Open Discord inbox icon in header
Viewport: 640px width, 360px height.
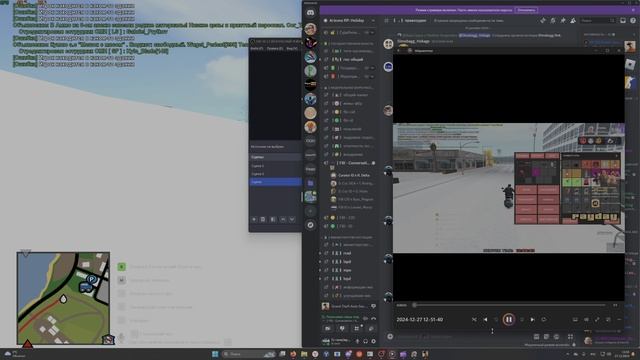[623, 20]
